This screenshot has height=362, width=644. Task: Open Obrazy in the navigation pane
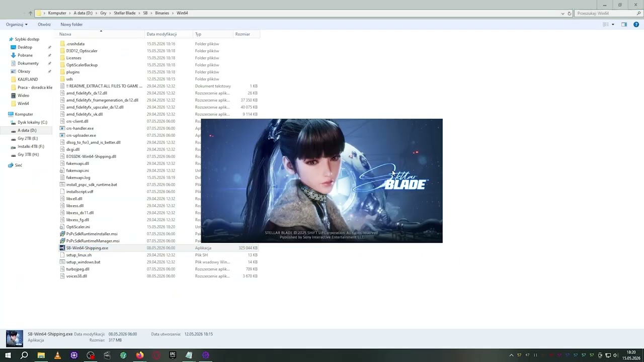[24, 71]
